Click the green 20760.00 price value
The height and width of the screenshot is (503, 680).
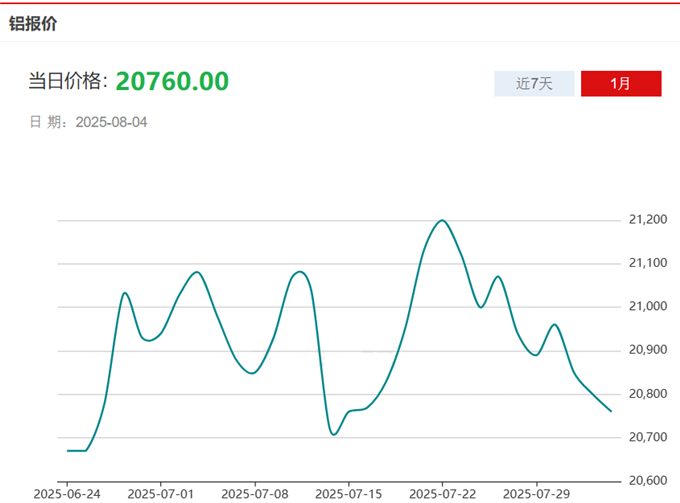[172, 81]
